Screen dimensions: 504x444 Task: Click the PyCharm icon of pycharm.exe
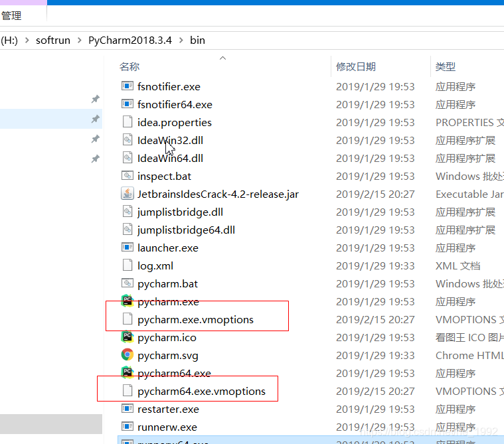point(127,301)
